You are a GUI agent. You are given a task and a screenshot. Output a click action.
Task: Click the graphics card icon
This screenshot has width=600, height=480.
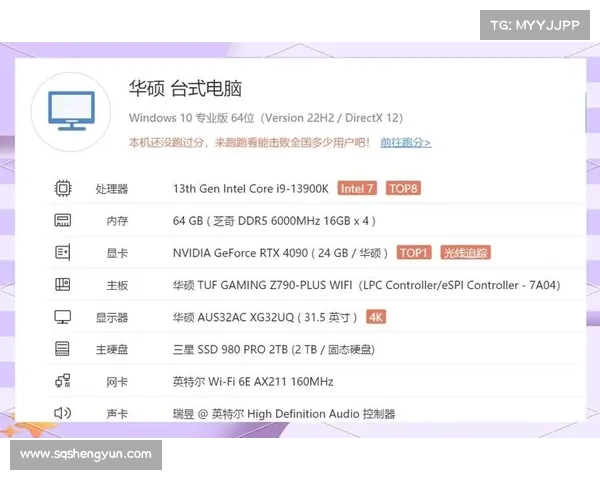63,253
